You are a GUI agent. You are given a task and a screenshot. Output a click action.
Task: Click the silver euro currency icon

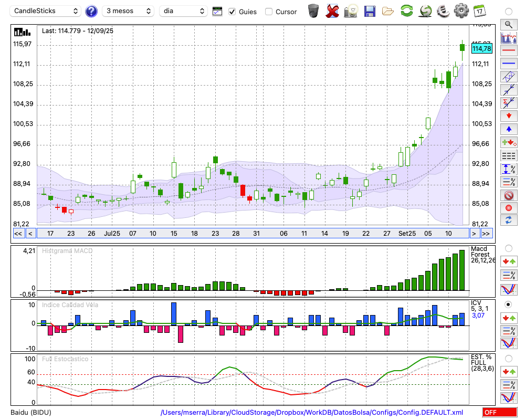pyautogui.click(x=443, y=11)
